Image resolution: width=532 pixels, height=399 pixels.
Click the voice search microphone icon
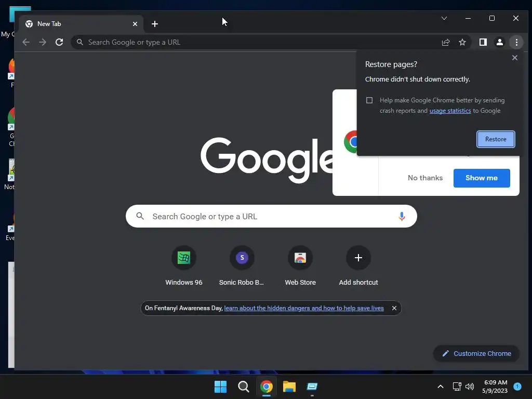click(402, 217)
